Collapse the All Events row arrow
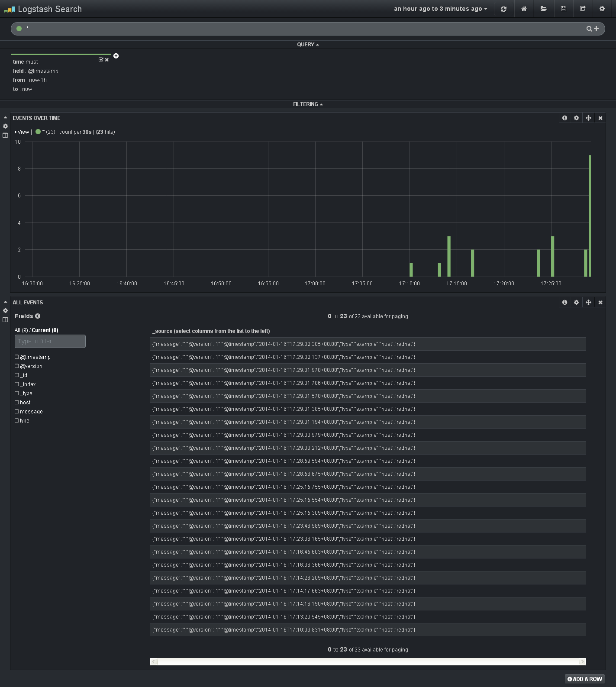The image size is (616, 687). [5, 302]
